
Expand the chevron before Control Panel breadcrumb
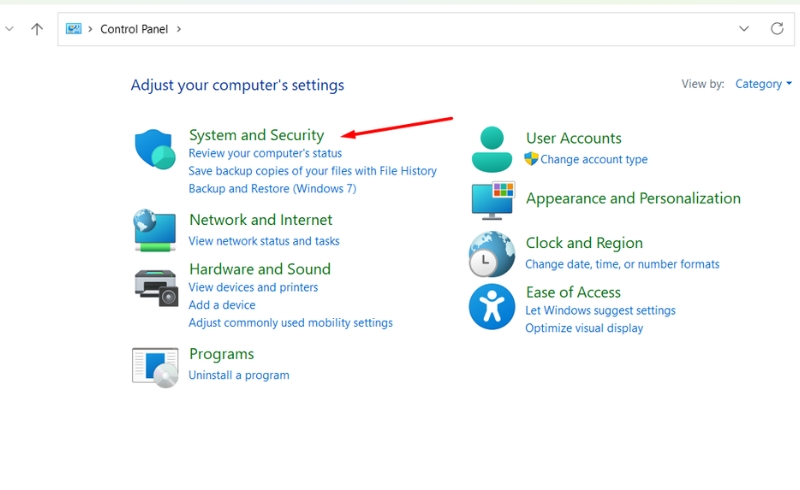tap(90, 29)
